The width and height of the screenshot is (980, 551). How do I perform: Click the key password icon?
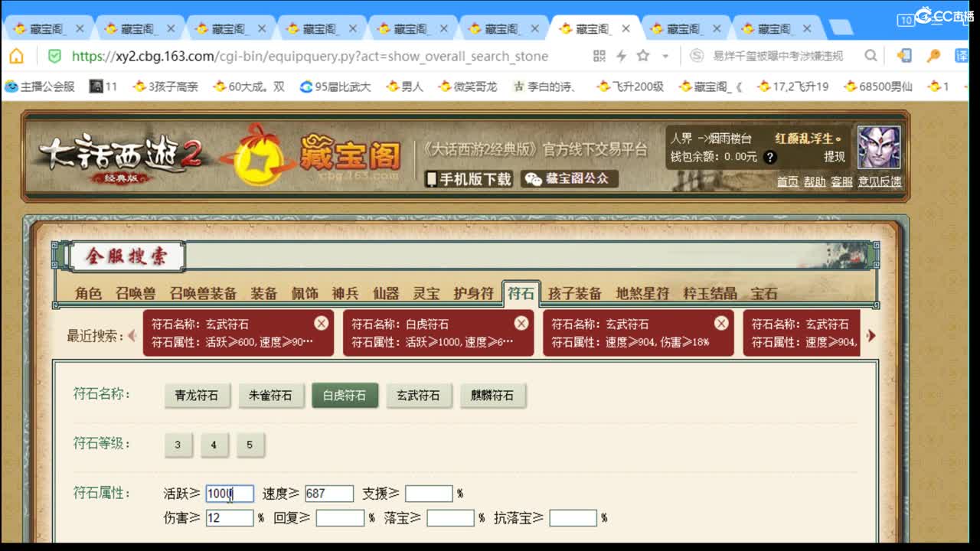[x=933, y=56]
